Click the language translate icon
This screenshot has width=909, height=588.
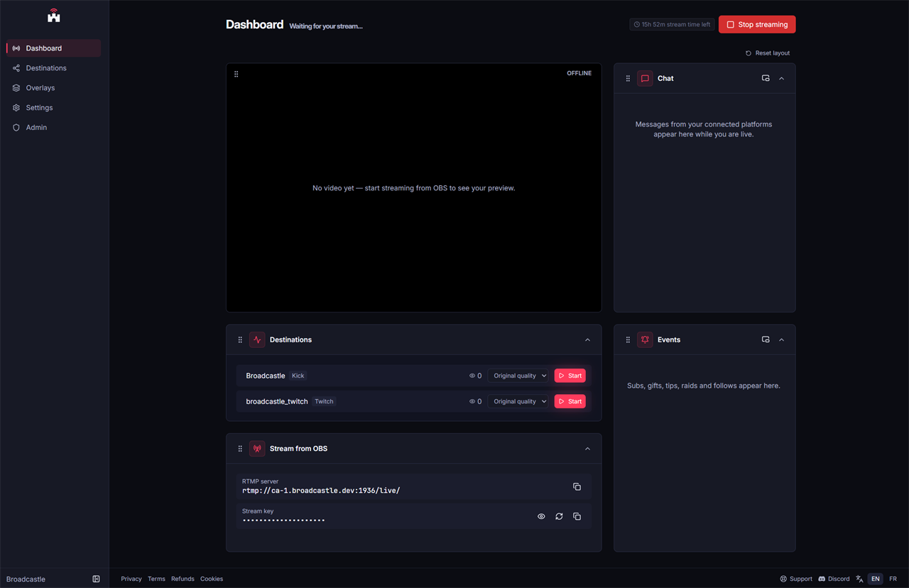pos(859,579)
